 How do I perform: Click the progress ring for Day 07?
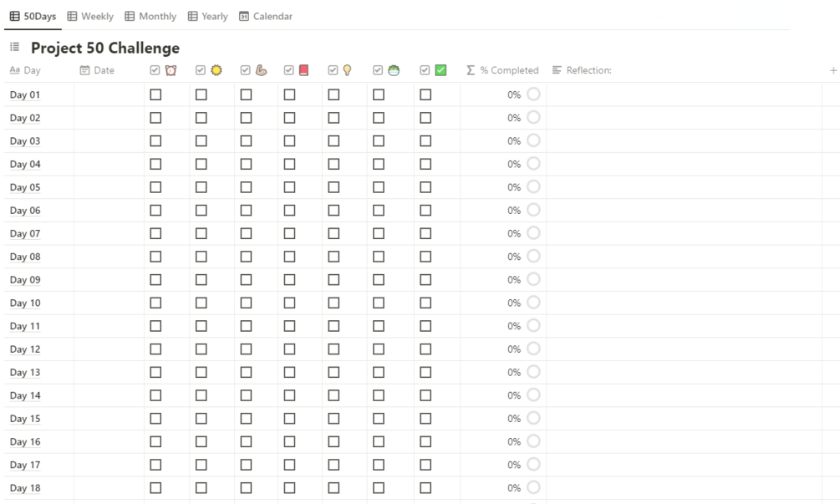(533, 233)
